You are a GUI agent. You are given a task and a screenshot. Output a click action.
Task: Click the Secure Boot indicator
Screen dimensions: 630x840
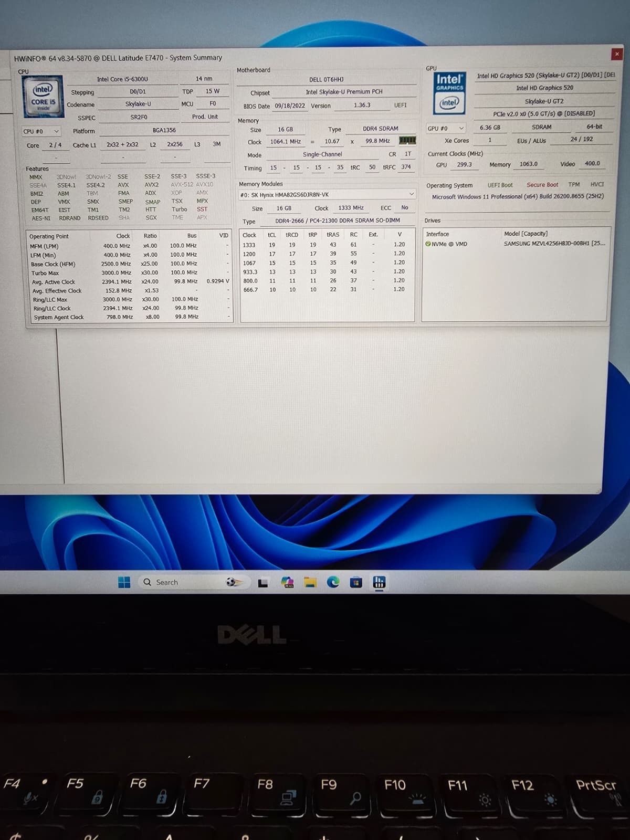click(542, 185)
